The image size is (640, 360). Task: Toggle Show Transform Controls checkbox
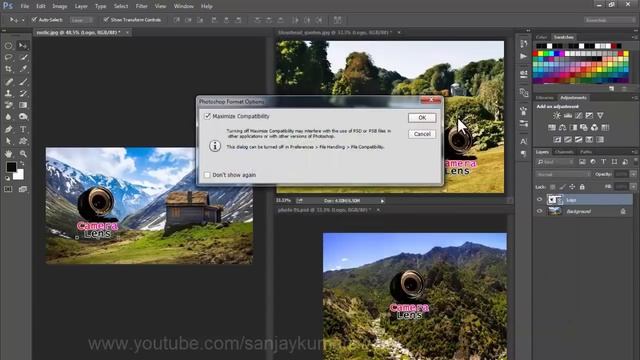(106, 19)
